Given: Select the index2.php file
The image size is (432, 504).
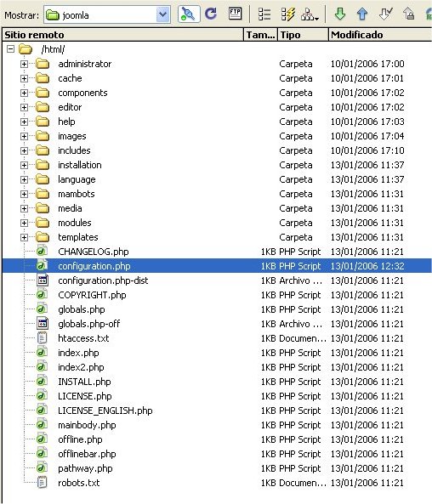Looking at the screenshot, I should click(x=81, y=367).
